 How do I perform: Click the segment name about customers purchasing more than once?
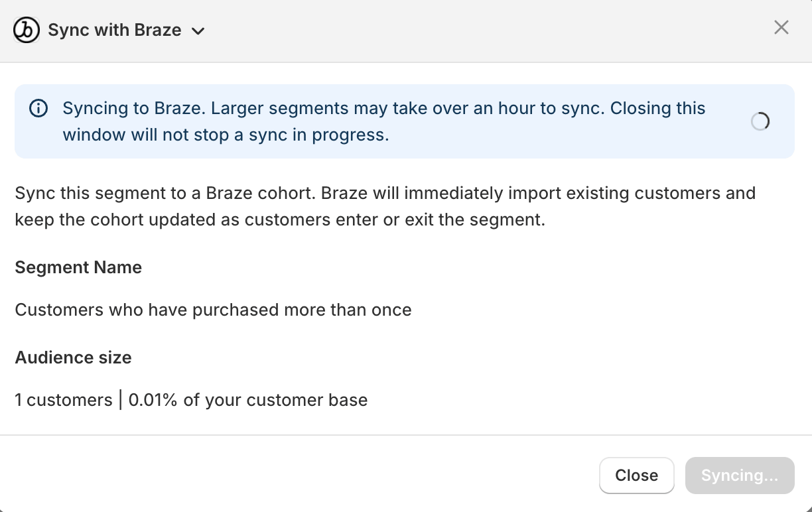[213, 310]
